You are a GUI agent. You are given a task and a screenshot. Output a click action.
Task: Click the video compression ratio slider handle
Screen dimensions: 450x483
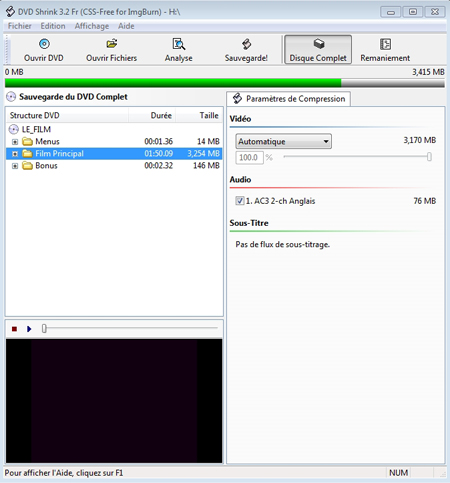point(429,157)
